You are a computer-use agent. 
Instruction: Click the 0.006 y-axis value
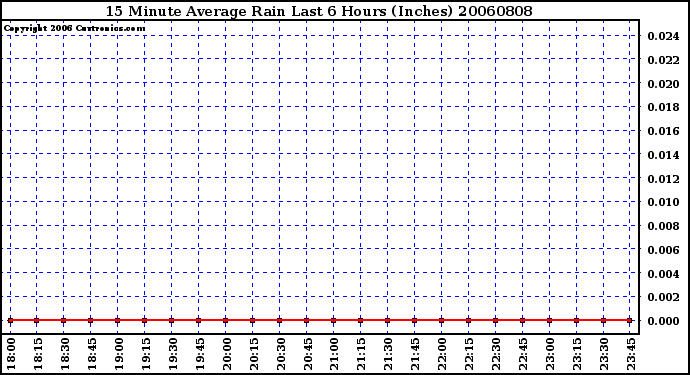[x=663, y=250]
